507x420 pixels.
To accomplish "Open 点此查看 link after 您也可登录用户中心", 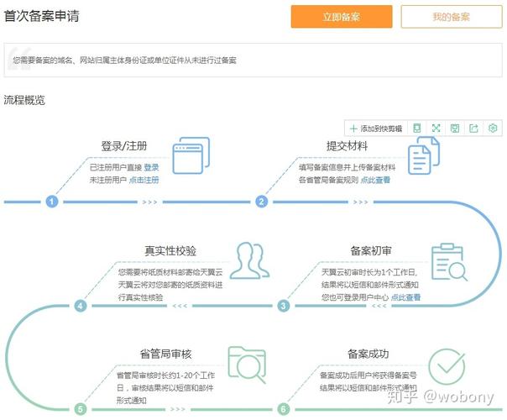I will [x=405, y=297].
